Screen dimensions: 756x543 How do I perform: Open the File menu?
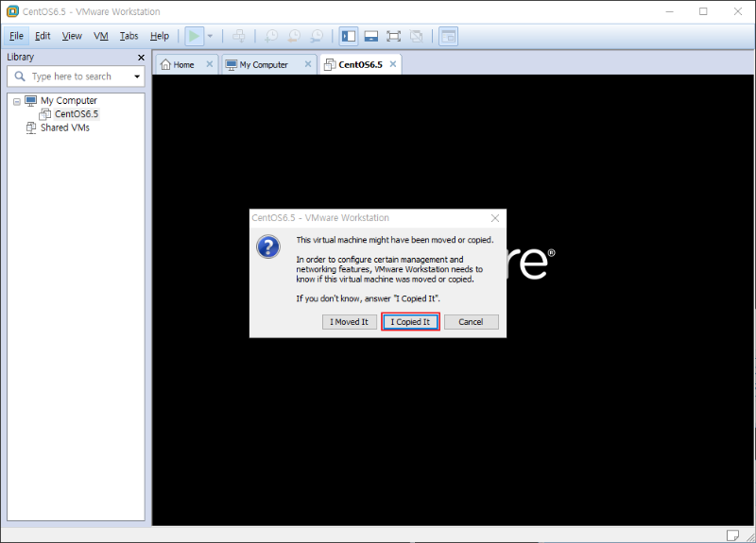[16, 36]
